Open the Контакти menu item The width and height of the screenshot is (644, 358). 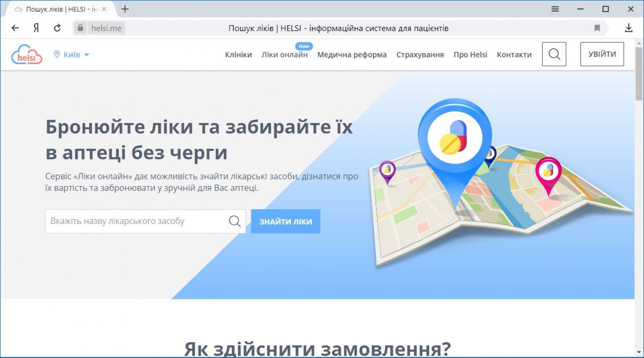click(514, 55)
